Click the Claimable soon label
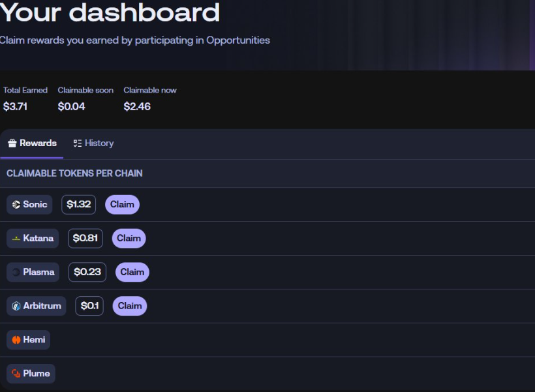 (x=85, y=90)
